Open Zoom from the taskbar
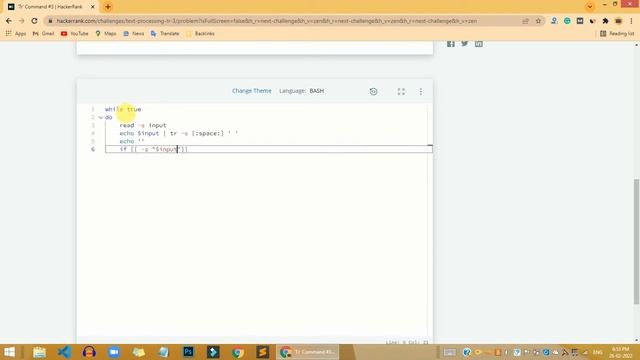Viewport: 640px width, 360px height. 114,352
